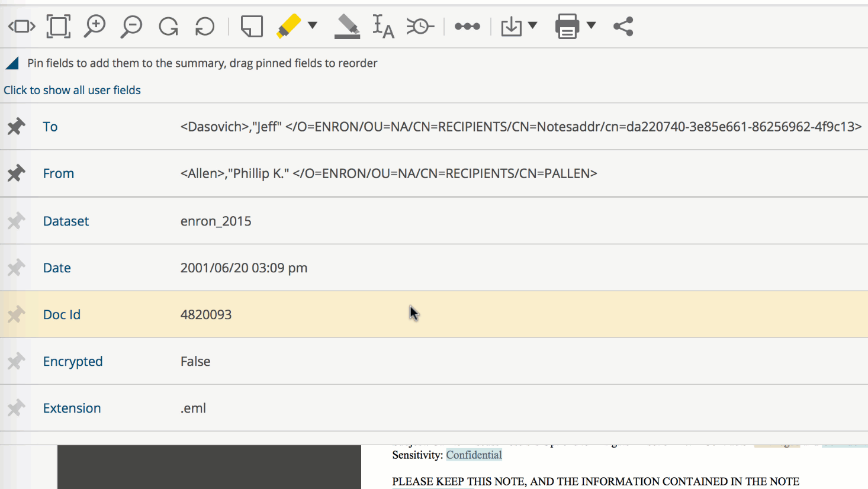Click the pin fields instruction text

coord(202,63)
